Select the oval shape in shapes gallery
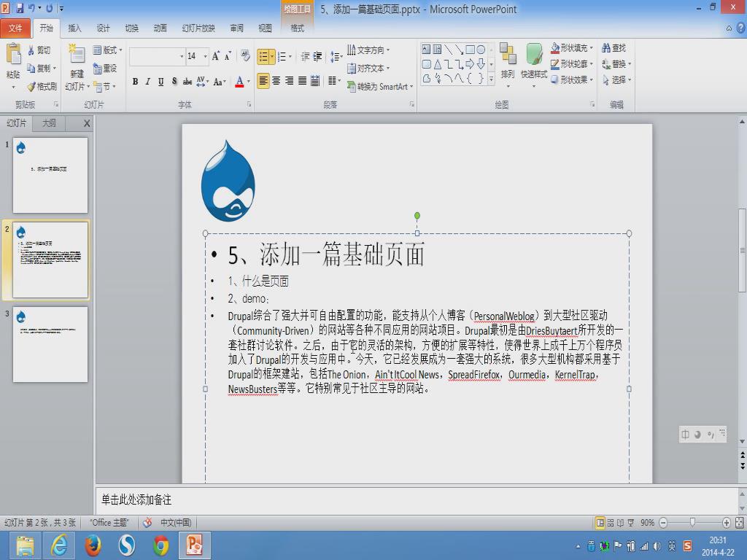 click(481, 50)
